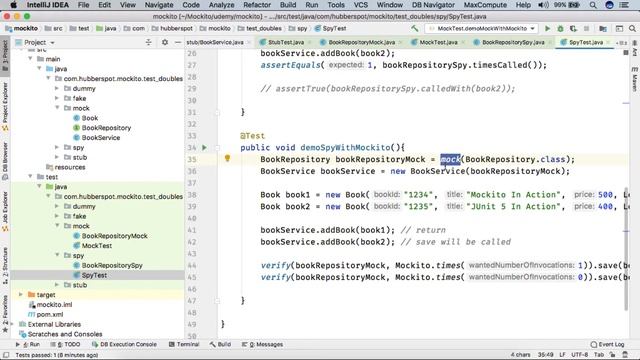Click the UTF-8 encoding indicator
The height and width of the screenshot is (360, 640).
click(580, 355)
